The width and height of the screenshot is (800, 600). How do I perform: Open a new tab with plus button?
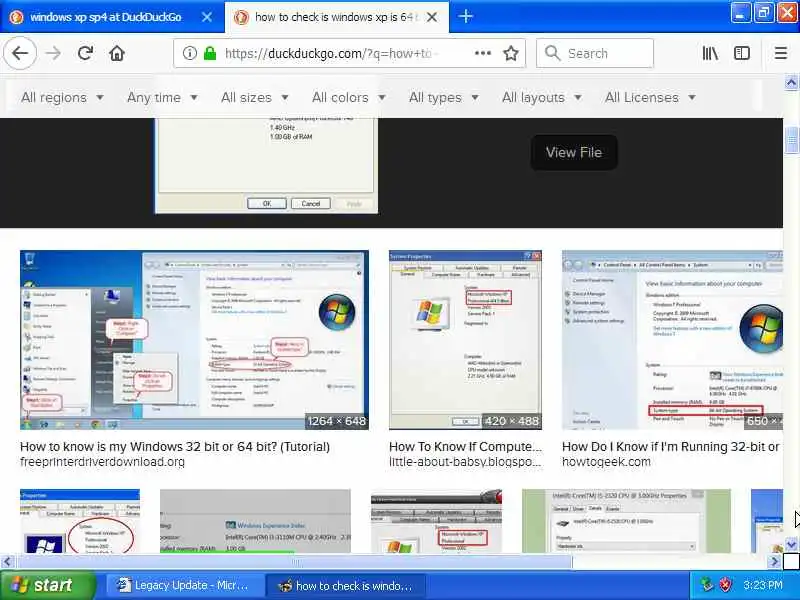465,16
